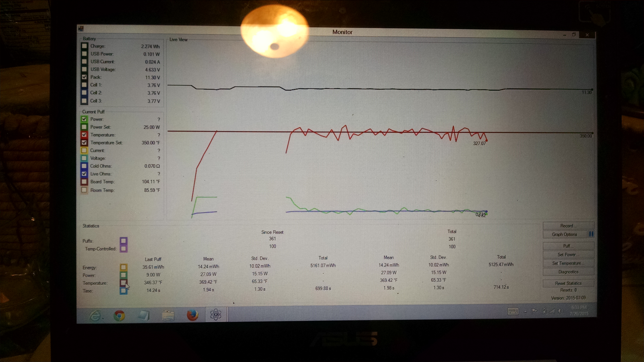Viewport: 644px width, 362px height.
Task: Toggle the yellow Energy statistics checkbox
Action: 123,267
